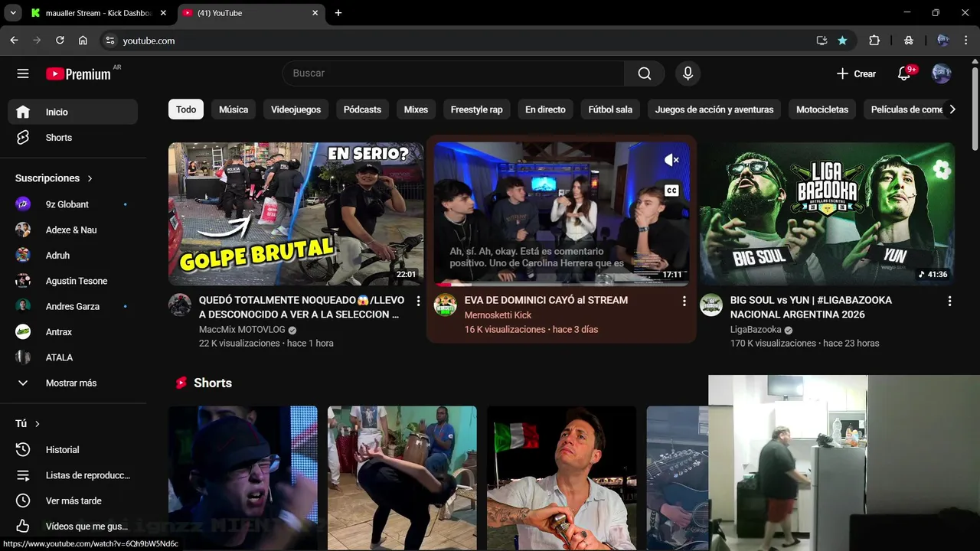Screen dimensions: 980x551
Task: Open the YouTube account avatar menu
Action: 941,73
